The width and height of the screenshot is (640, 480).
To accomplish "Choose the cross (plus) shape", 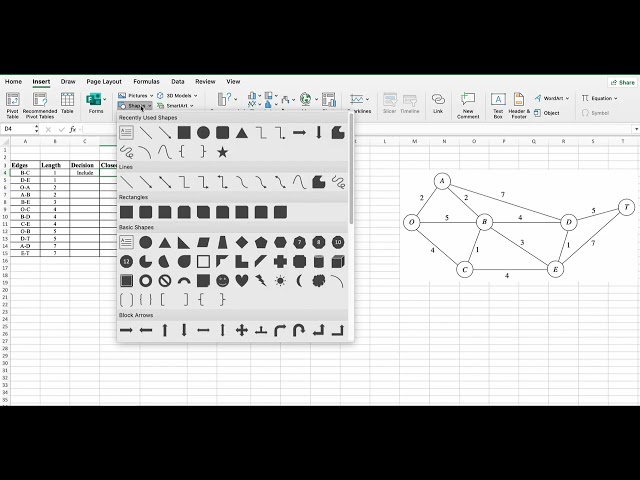I will pos(280,262).
